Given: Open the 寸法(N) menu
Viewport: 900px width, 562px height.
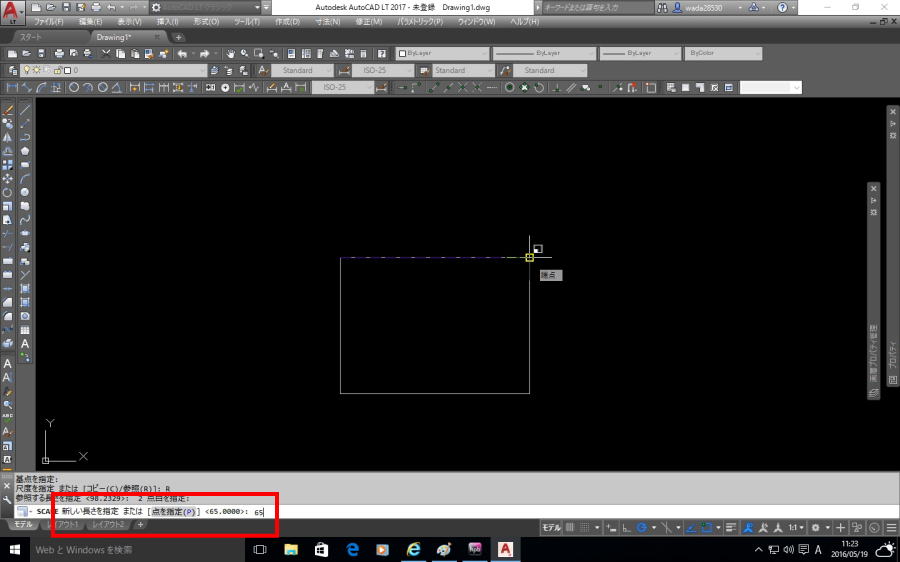Looking at the screenshot, I should [327, 22].
